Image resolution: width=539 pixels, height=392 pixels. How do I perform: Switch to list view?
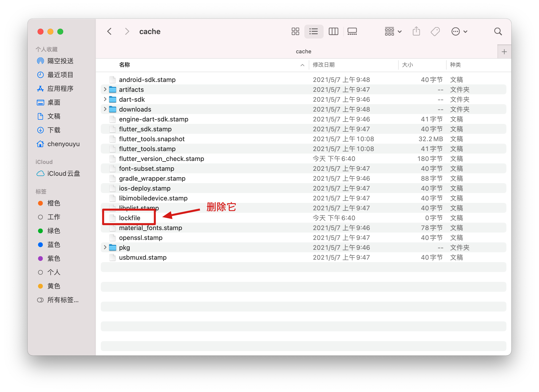[x=314, y=31]
